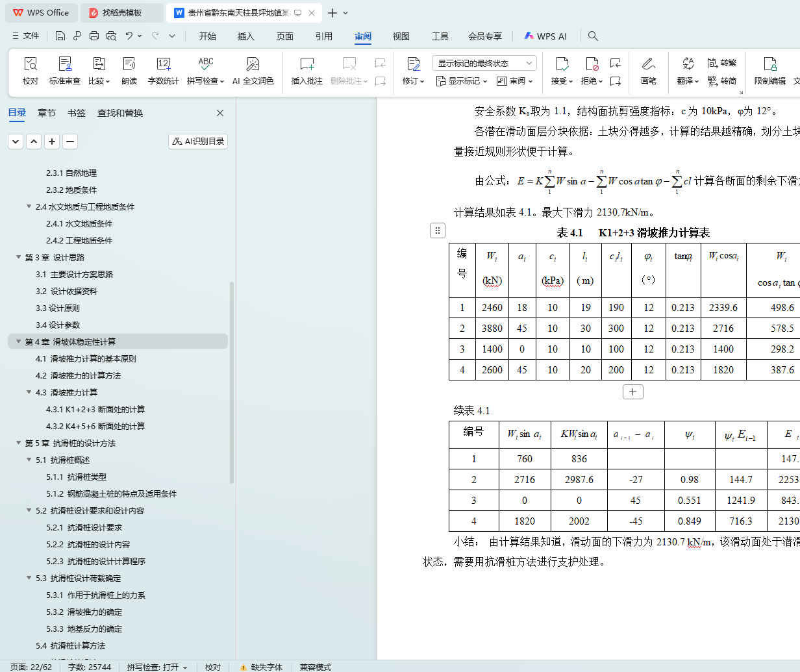Viewport: 800px width, 672px height.
Task: Switch to 插入 ribbon tab
Action: coord(246,36)
